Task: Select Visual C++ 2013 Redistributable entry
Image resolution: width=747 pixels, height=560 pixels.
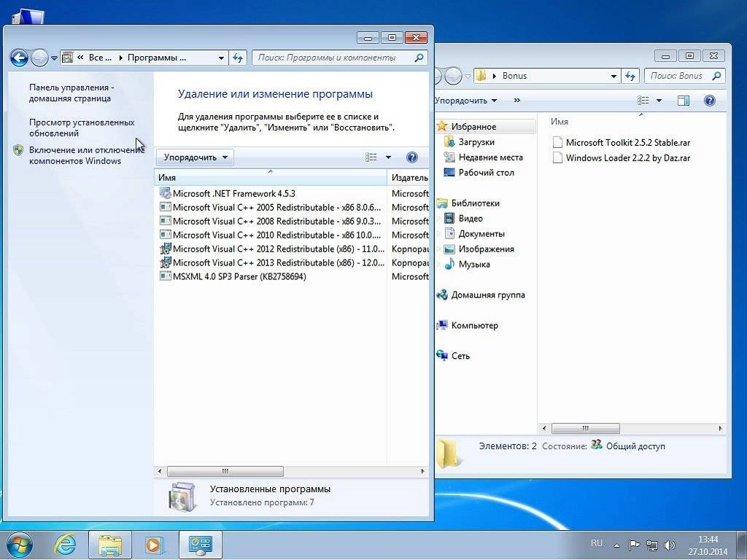Action: tap(271, 262)
